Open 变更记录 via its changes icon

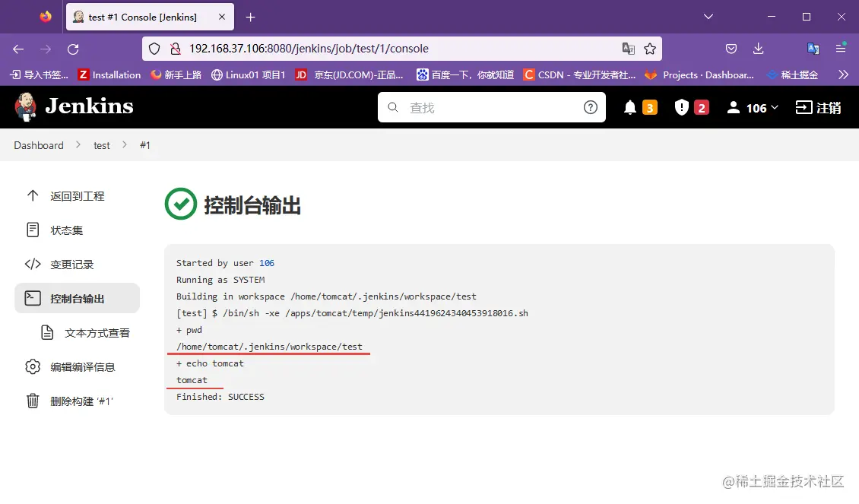[x=33, y=264]
